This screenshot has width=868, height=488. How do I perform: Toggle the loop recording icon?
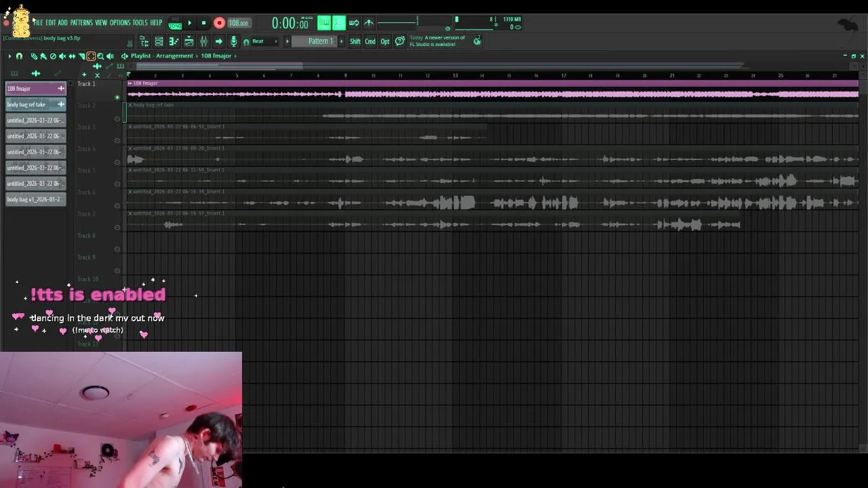point(354,23)
